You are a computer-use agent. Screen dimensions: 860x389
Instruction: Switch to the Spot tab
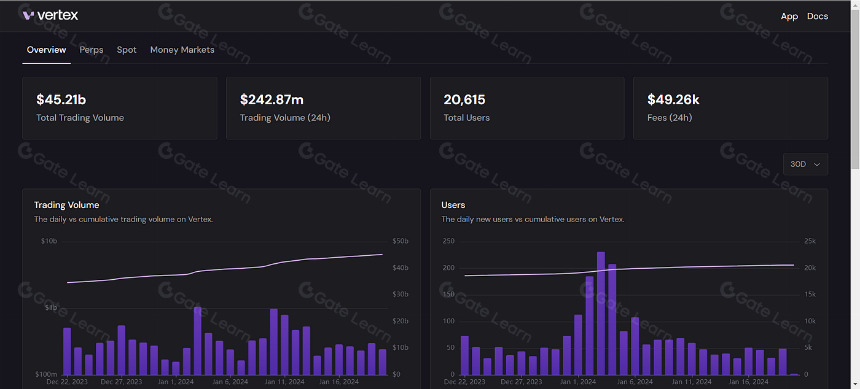point(126,50)
